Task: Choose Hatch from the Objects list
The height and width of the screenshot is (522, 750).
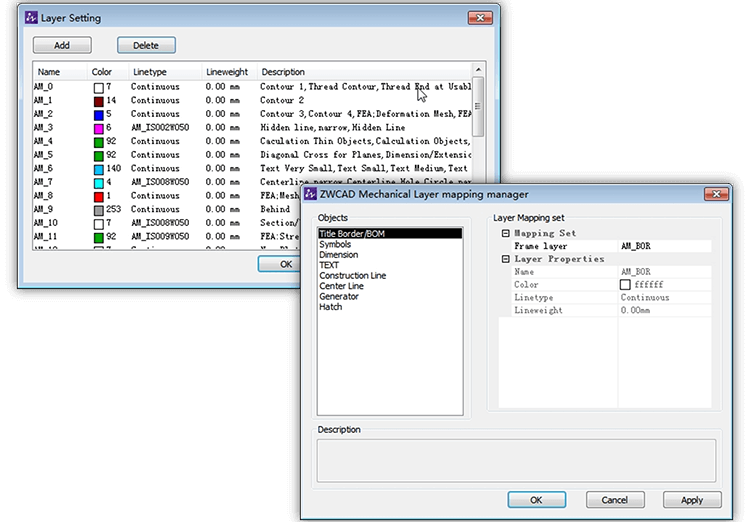Action: [x=330, y=307]
